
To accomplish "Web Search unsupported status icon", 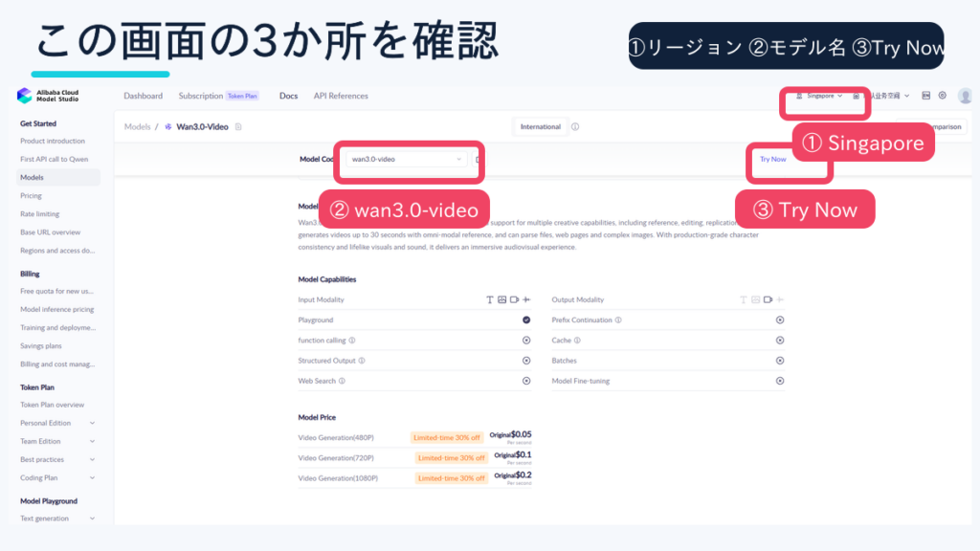I will click(526, 381).
